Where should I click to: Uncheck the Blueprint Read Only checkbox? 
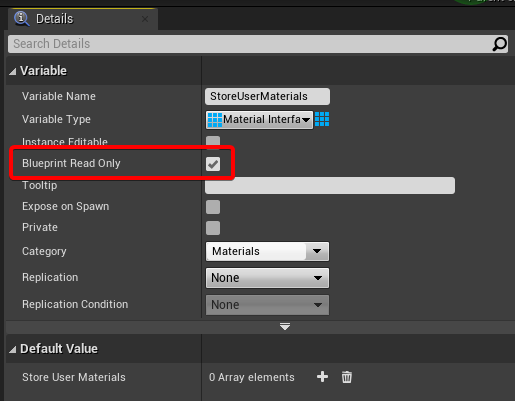213,164
